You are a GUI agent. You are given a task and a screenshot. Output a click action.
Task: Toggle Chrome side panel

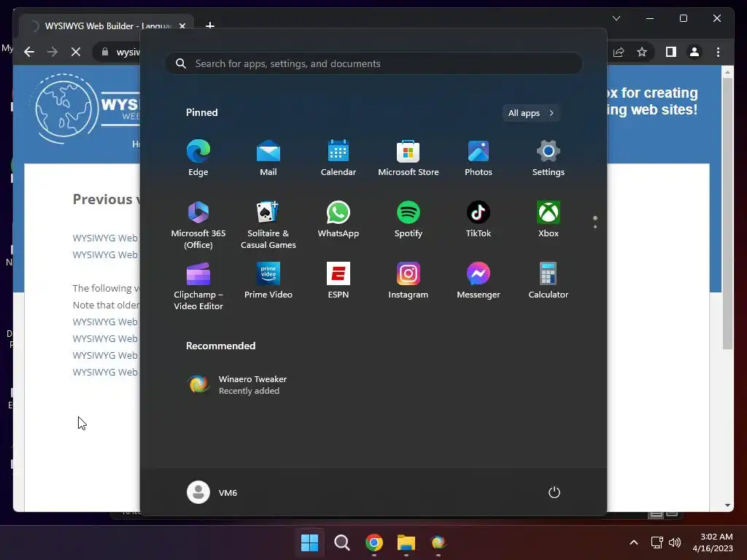[671, 52]
